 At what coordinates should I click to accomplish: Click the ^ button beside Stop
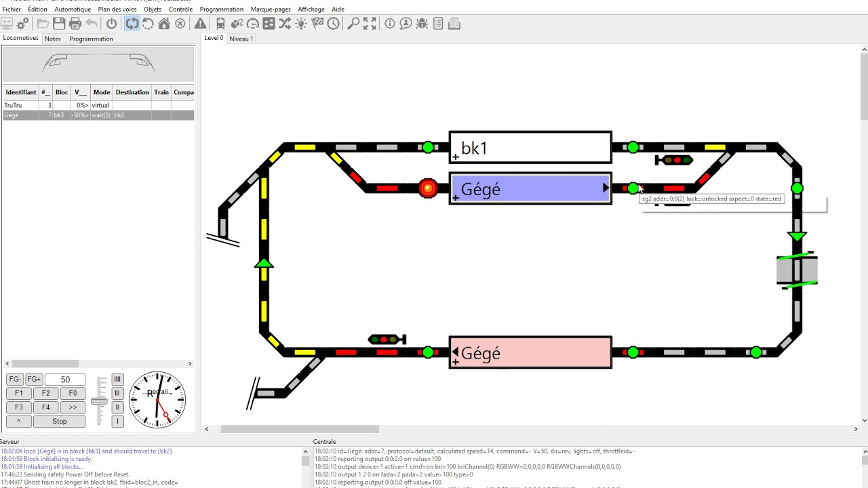pos(19,421)
